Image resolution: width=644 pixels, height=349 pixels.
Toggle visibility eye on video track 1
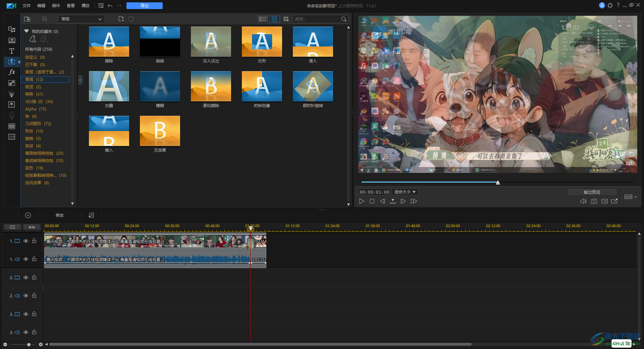[x=26, y=241]
